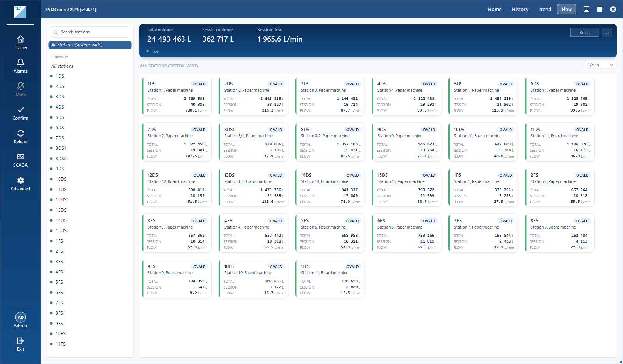Open the 10FS Board machine card
The image size is (623, 364).
254,279
